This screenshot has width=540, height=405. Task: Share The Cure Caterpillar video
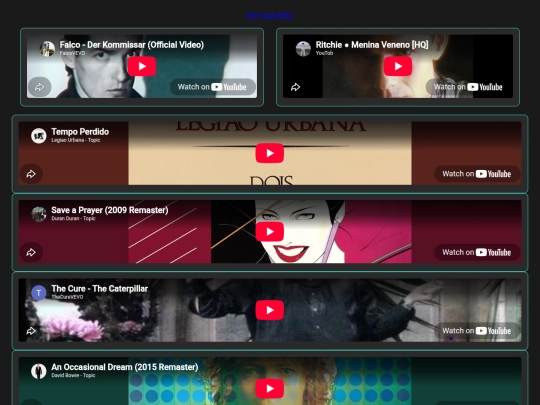click(x=31, y=331)
